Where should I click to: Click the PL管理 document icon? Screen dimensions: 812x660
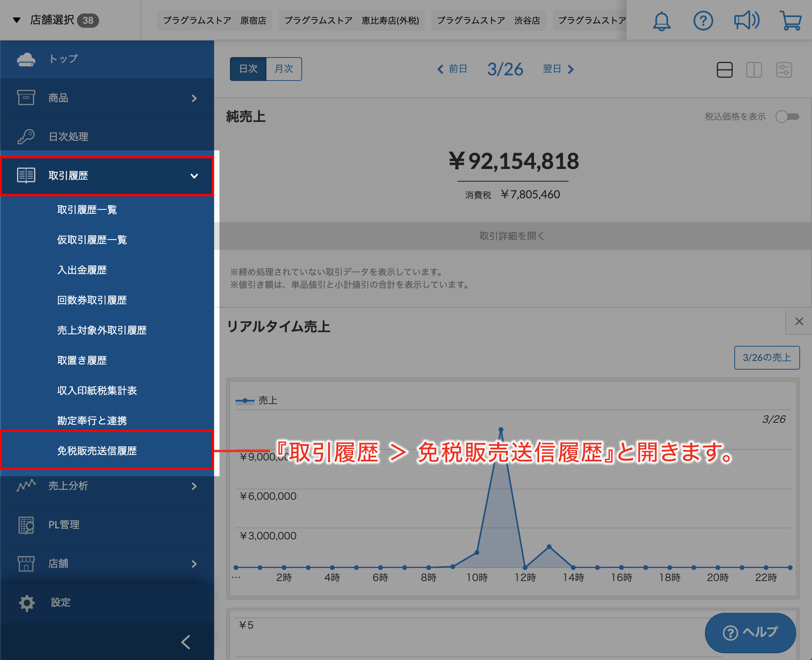pos(26,525)
